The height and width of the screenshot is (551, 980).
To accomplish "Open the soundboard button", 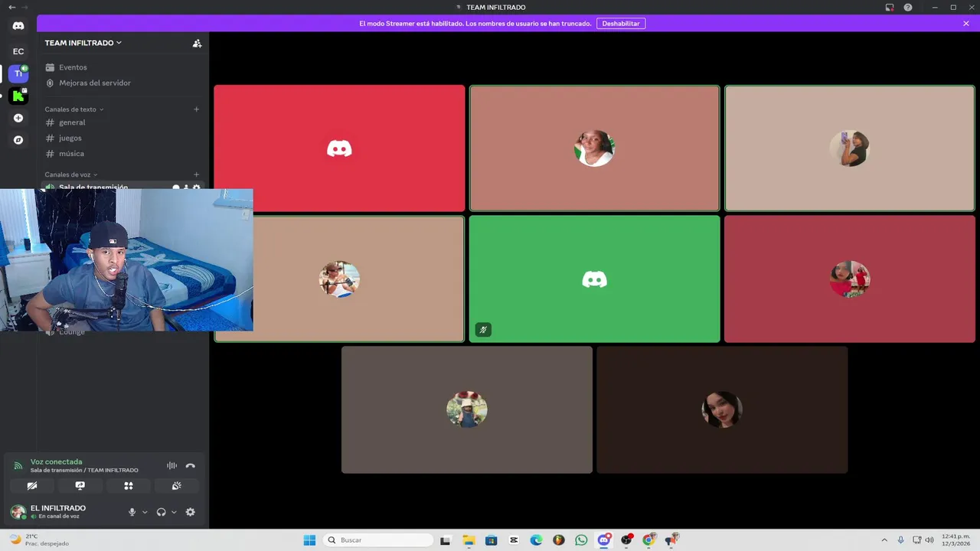I will [177, 486].
